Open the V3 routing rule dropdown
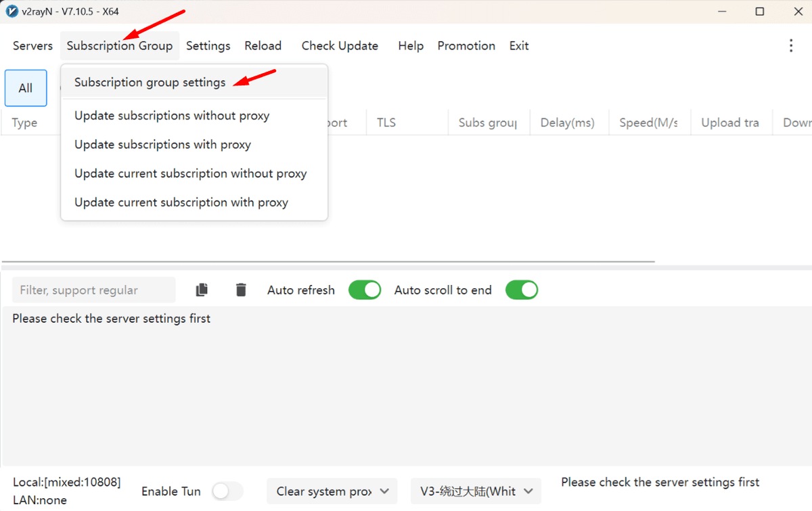 coord(476,491)
